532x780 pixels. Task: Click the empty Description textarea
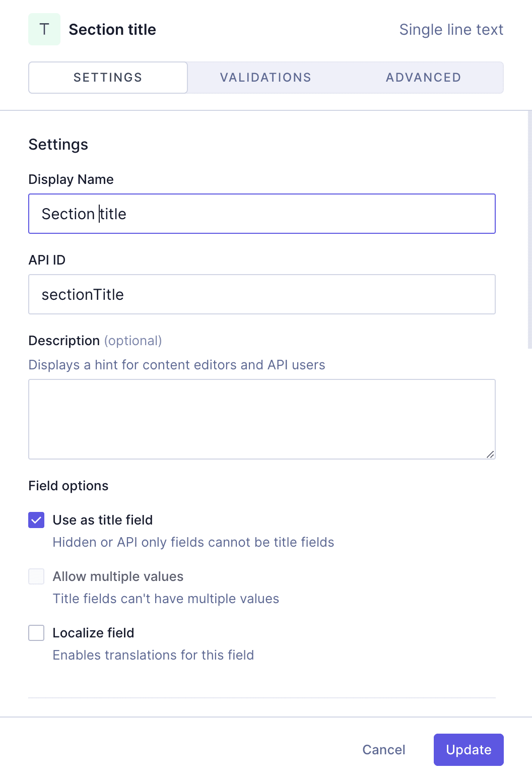pos(262,418)
